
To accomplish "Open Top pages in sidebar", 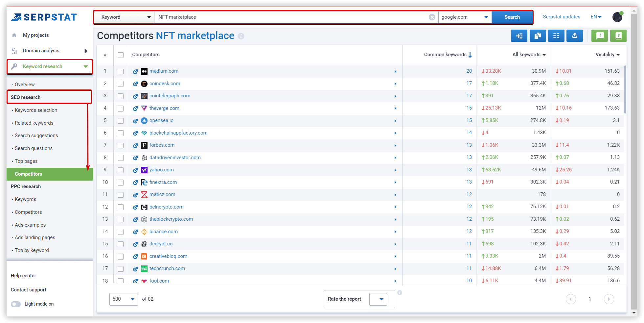I will coord(26,161).
